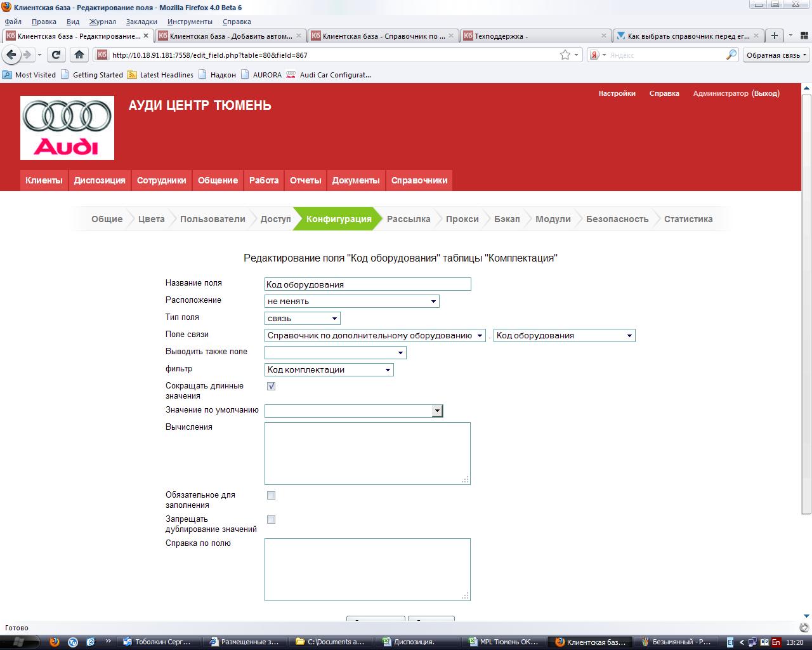The width and height of the screenshot is (812, 650).
Task: Open the Latest Headlines RSS bookmark
Action: point(160,75)
